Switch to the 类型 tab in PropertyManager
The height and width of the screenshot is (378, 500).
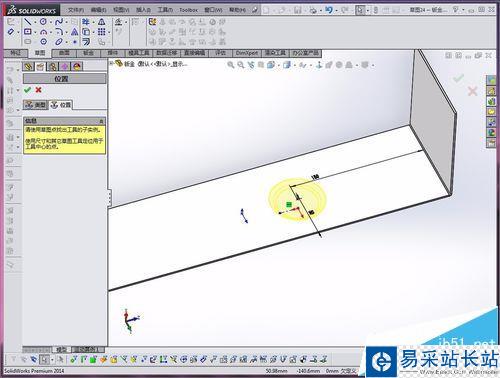click(35, 105)
